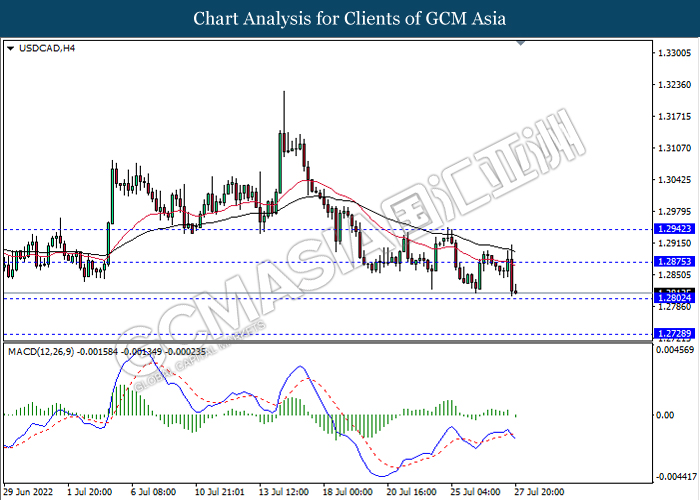Click the 1.31070 price axis value
The width and height of the screenshot is (700, 500).
[675, 148]
